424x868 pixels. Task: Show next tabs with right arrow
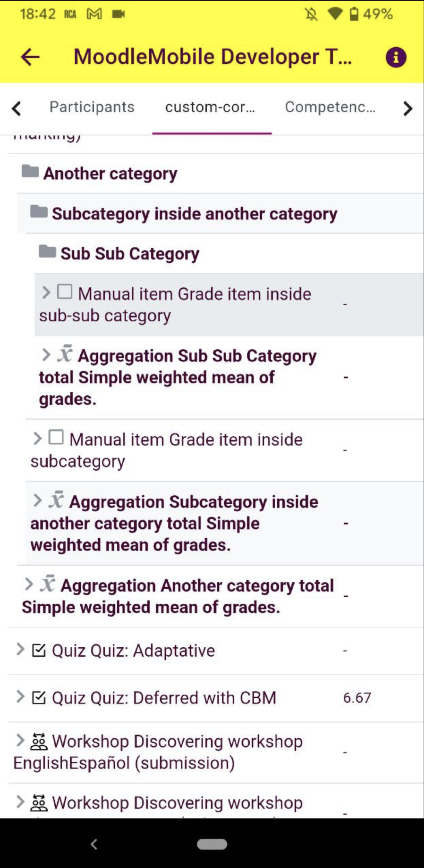(x=408, y=108)
